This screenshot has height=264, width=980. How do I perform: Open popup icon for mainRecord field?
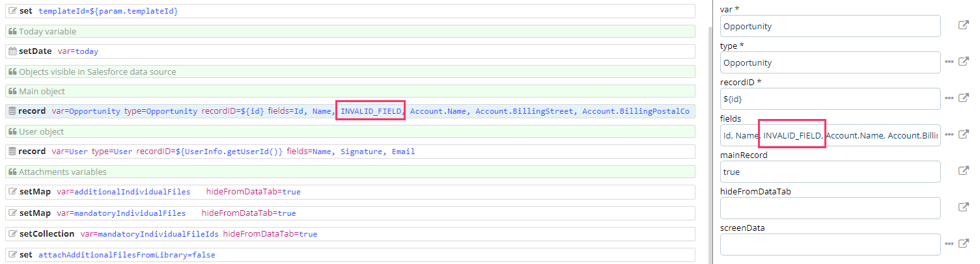pyautogui.click(x=964, y=171)
